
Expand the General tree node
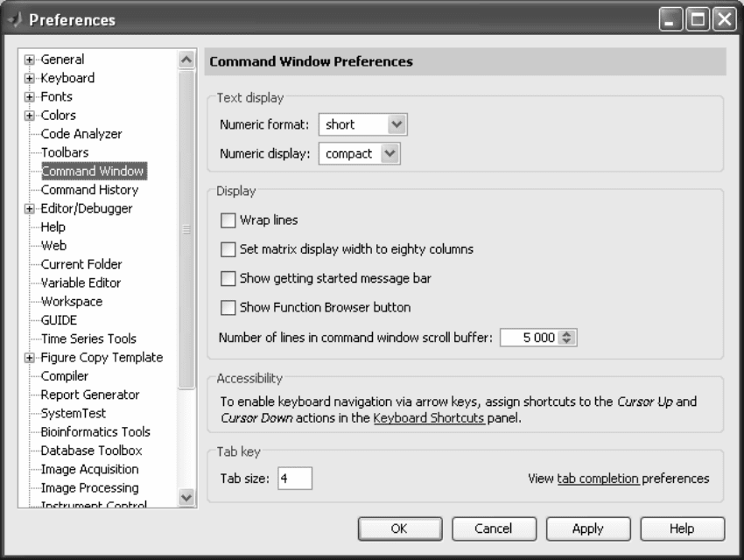pyautogui.click(x=30, y=59)
